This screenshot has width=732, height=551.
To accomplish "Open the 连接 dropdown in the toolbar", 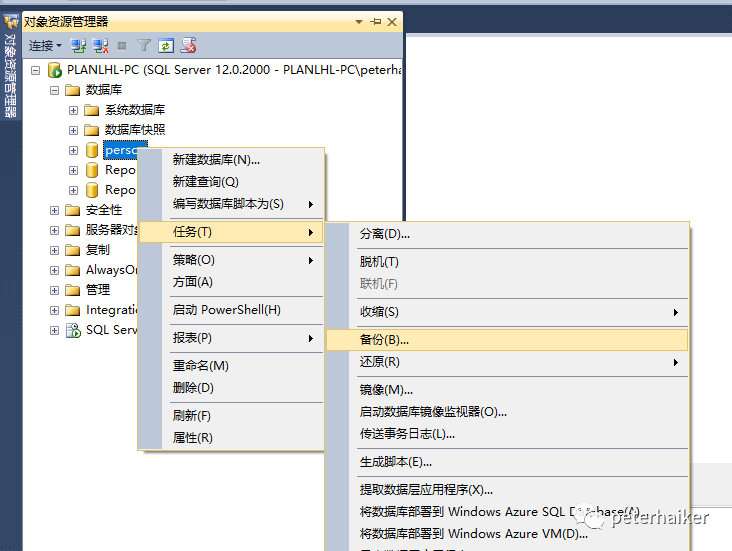I will tap(45, 46).
